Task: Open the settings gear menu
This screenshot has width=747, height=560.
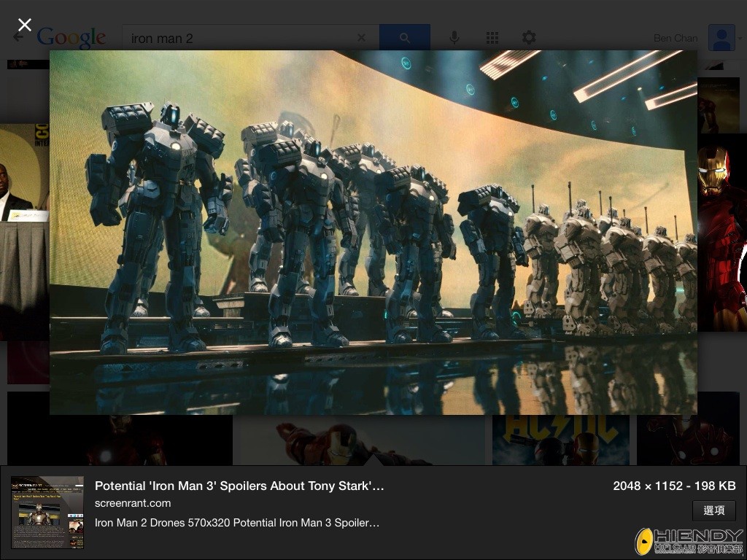Action: point(529,38)
